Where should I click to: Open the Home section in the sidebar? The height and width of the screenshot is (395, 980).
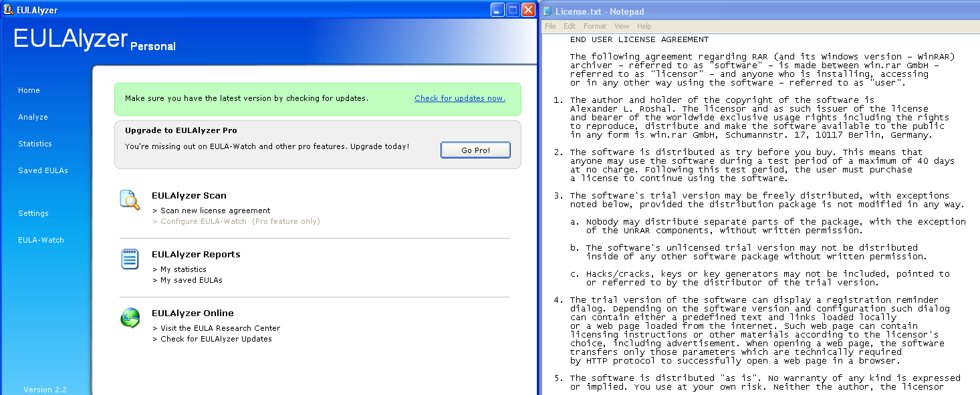(x=29, y=90)
